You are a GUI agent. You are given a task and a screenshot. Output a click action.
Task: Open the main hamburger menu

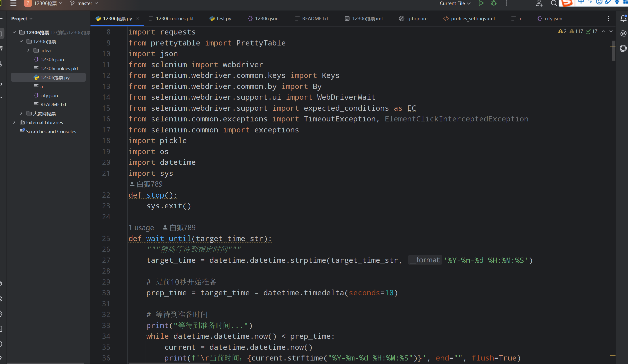[13, 3]
